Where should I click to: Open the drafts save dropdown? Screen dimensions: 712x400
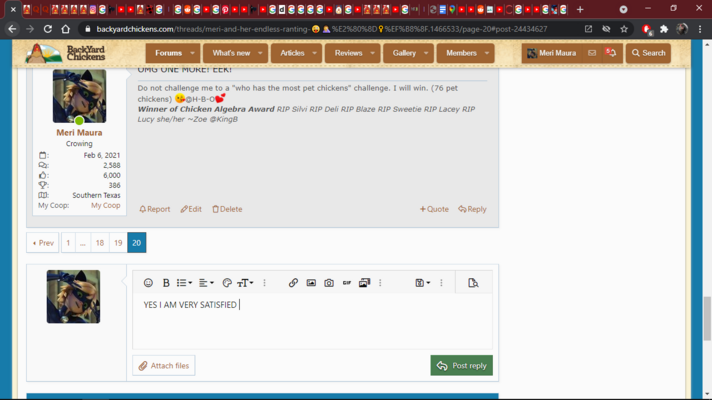[423, 283]
